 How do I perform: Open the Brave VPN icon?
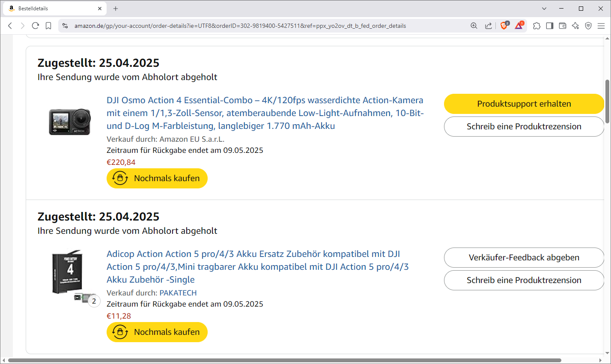pyautogui.click(x=588, y=26)
